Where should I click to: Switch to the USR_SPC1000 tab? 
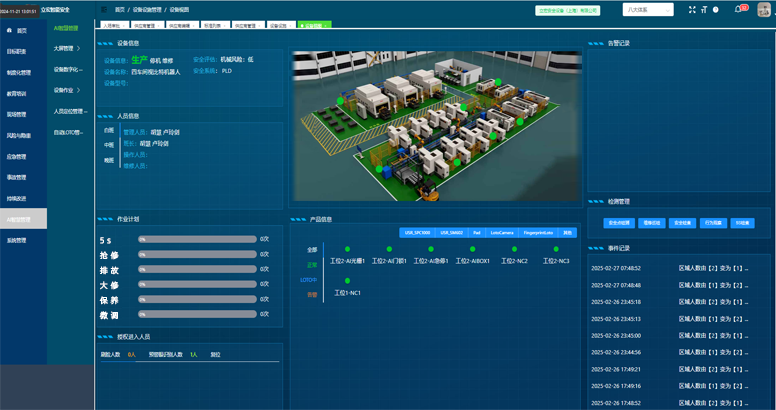coord(417,232)
